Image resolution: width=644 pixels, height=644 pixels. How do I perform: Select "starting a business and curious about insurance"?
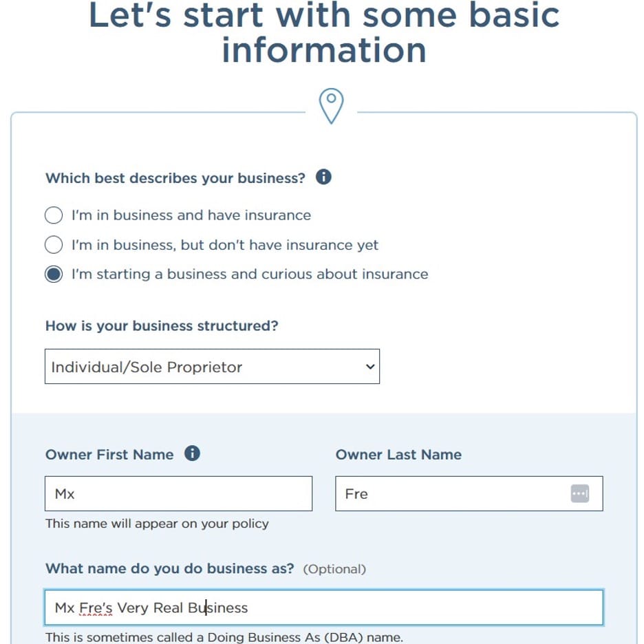(x=54, y=275)
